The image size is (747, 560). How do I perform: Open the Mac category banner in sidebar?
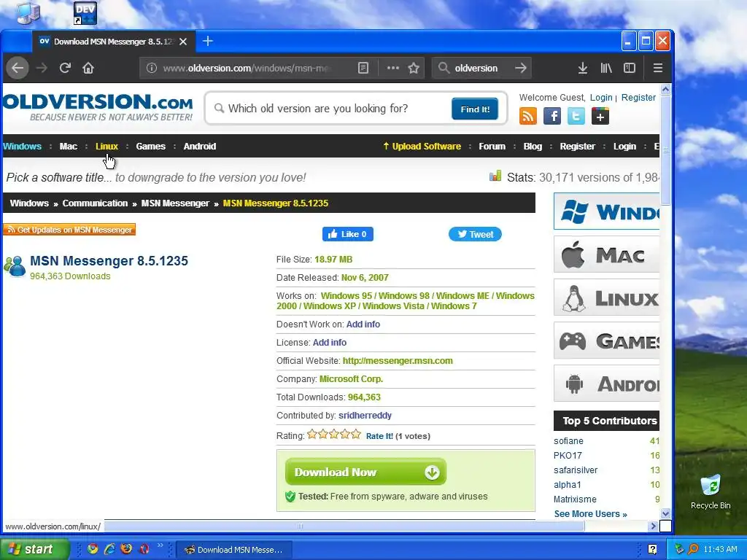(x=606, y=254)
